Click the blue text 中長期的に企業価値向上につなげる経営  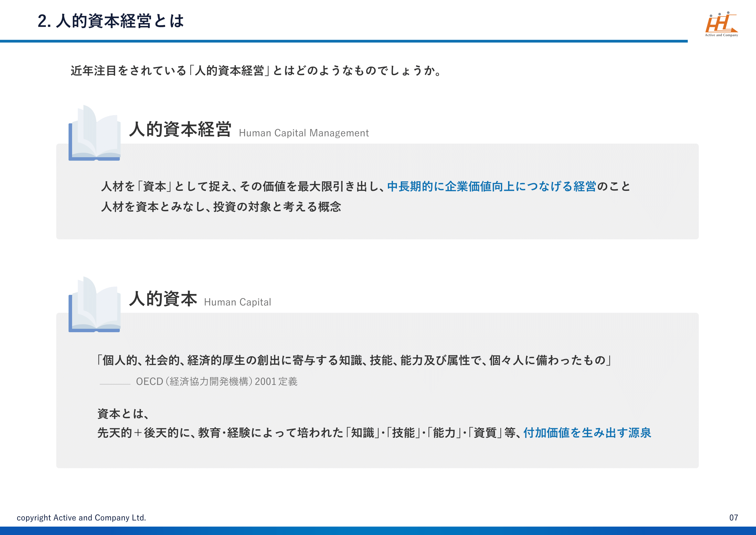click(x=491, y=186)
